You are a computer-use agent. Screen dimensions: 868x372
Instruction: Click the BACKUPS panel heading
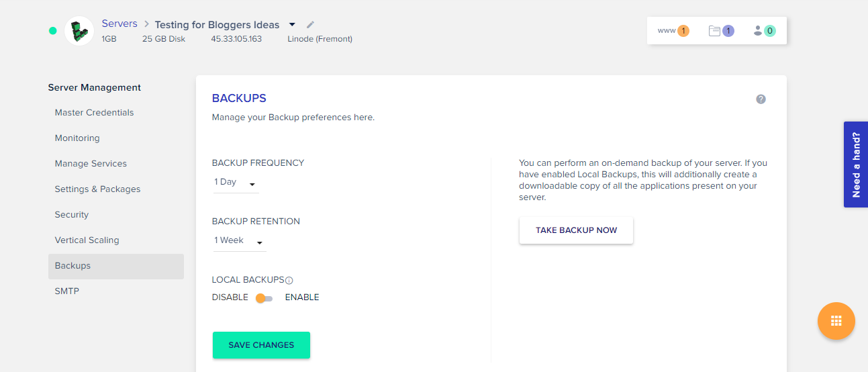pos(239,98)
